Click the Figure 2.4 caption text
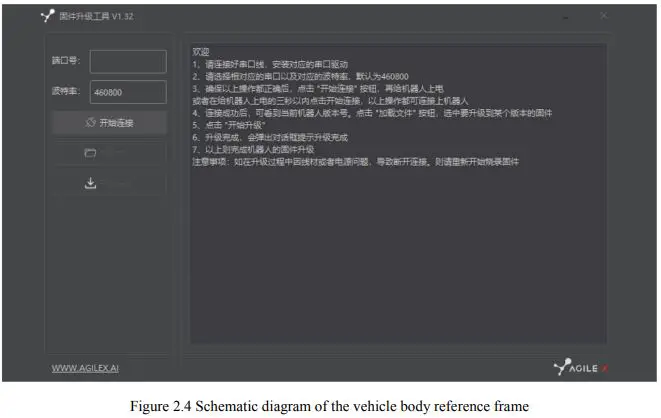Viewport: 661px width, 418px height. [x=329, y=406]
